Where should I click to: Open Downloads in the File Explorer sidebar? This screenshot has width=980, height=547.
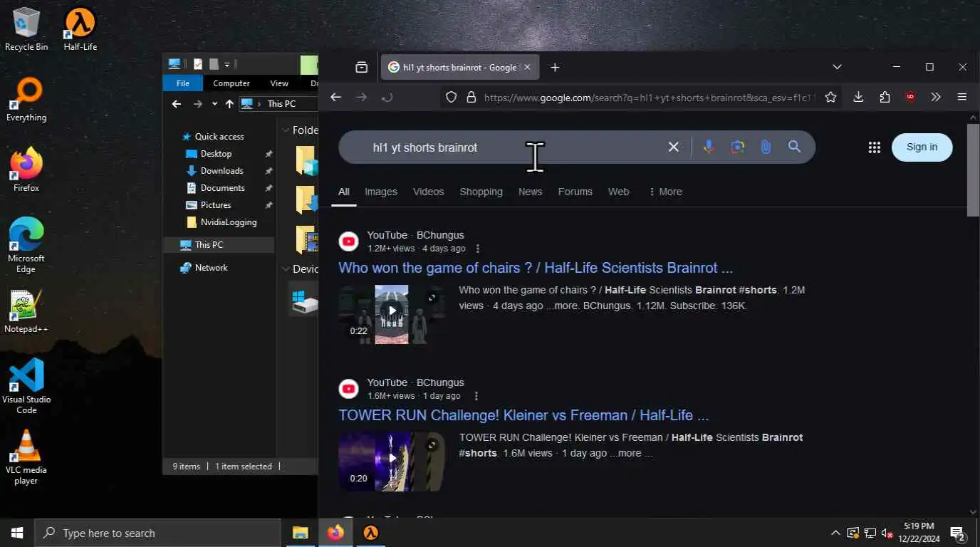tap(221, 171)
